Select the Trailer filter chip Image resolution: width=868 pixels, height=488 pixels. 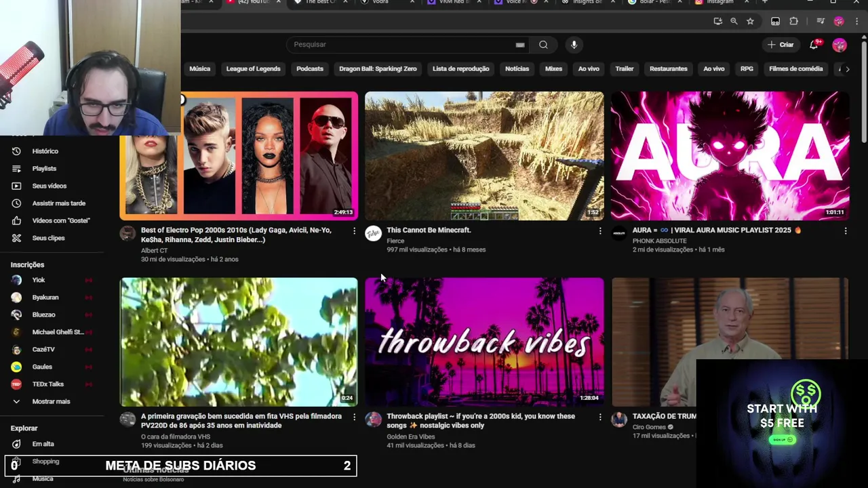[624, 69]
